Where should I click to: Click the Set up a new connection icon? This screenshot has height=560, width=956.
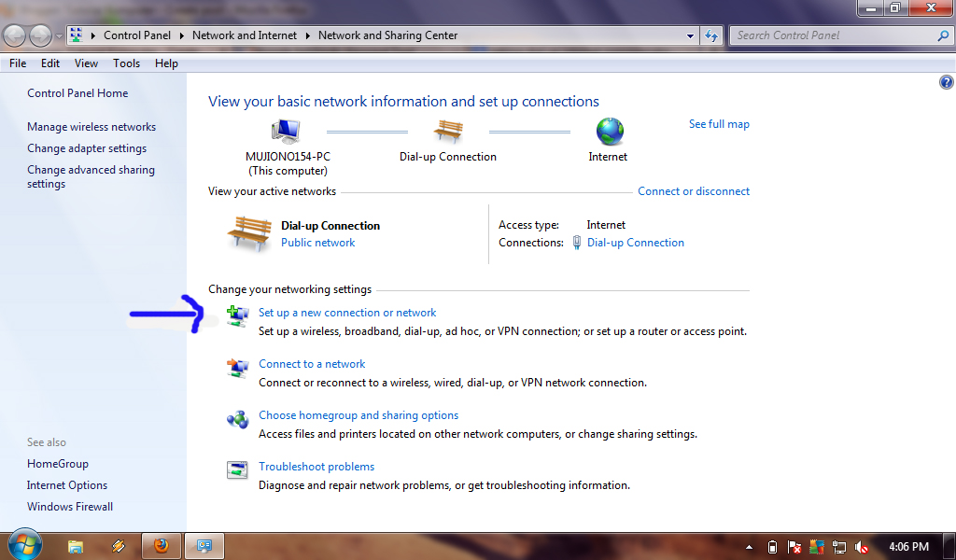(237, 315)
